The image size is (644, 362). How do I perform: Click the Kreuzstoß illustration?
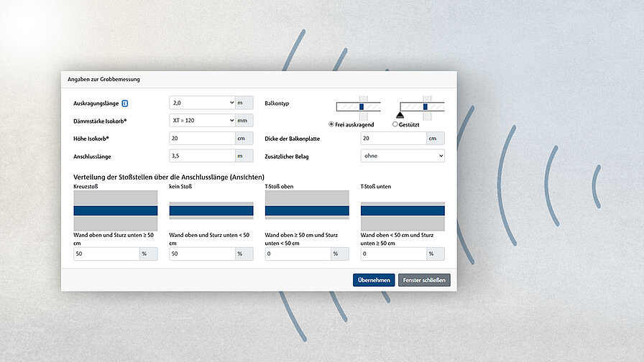tap(116, 210)
